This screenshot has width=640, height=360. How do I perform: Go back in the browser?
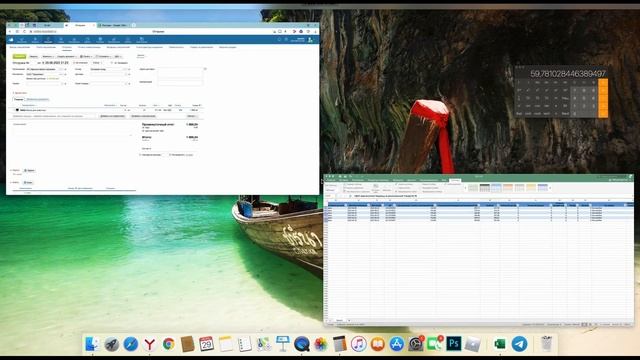point(10,31)
